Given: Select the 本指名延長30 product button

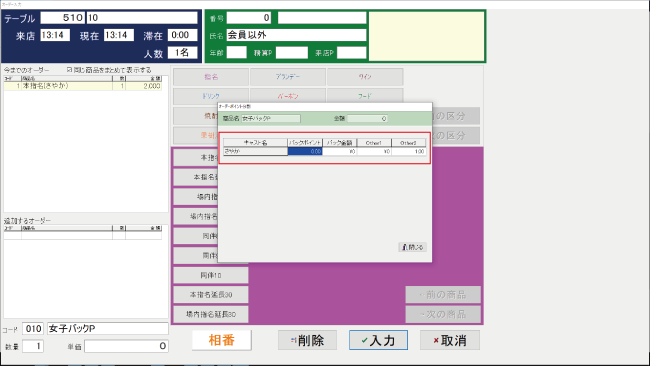Looking at the screenshot, I should (211, 295).
